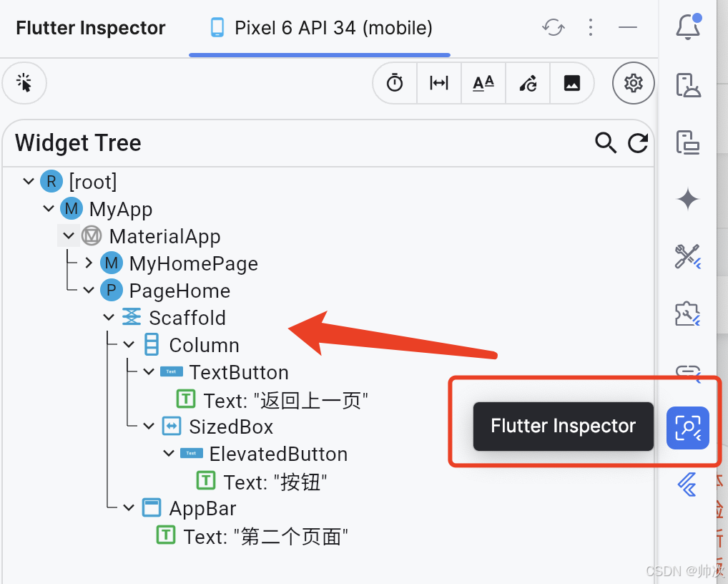The image size is (728, 584).
Task: Open Notifications bell in sidebar
Action: pos(688,27)
